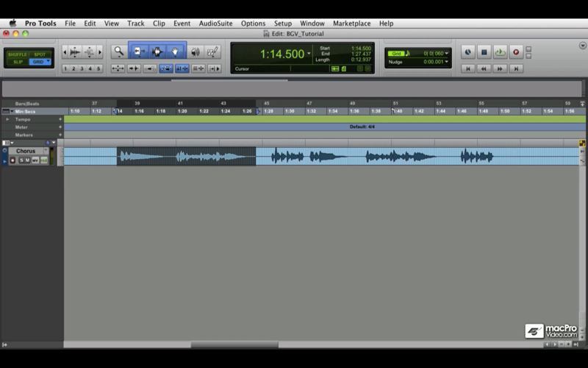
Task: Click horizontal zoom in right arrow
Action: pyautogui.click(x=100, y=52)
